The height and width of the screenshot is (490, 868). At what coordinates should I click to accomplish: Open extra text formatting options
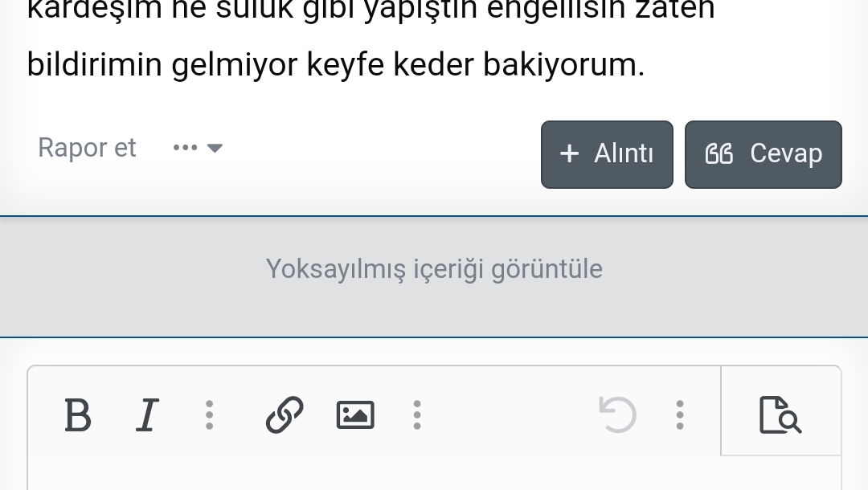tap(209, 415)
